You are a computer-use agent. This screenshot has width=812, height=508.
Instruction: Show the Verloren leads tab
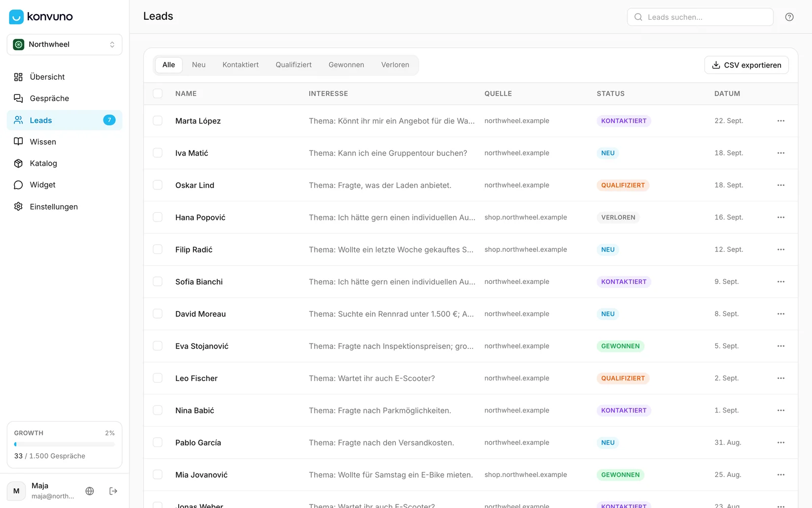click(x=395, y=65)
